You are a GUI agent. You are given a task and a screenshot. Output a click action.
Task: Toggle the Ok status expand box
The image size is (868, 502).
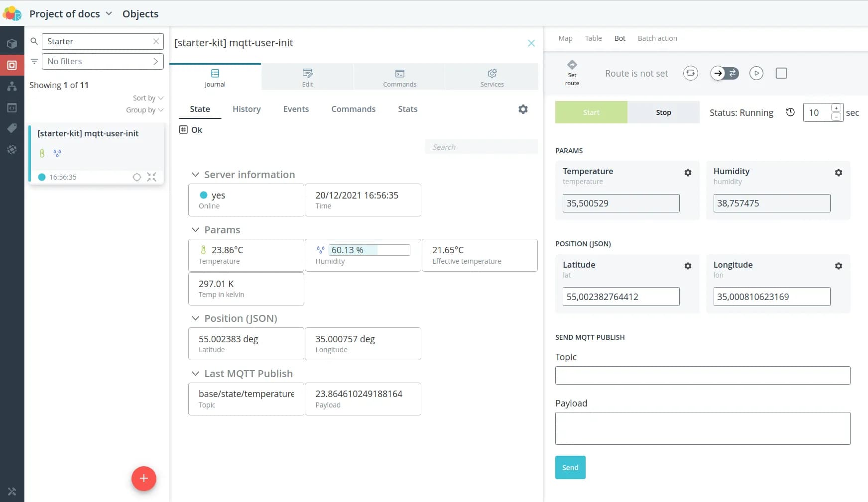point(183,130)
